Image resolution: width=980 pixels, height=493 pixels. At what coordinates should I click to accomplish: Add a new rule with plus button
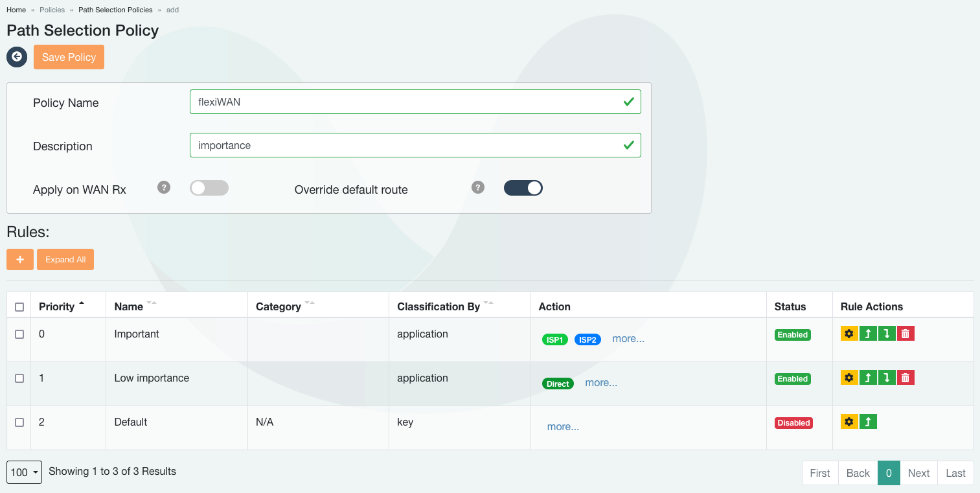[x=20, y=259]
